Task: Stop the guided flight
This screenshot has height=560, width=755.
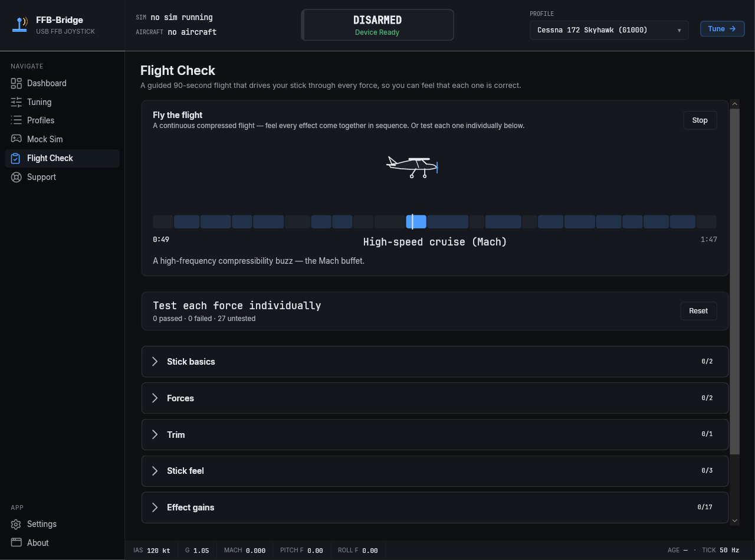Action: pyautogui.click(x=700, y=120)
